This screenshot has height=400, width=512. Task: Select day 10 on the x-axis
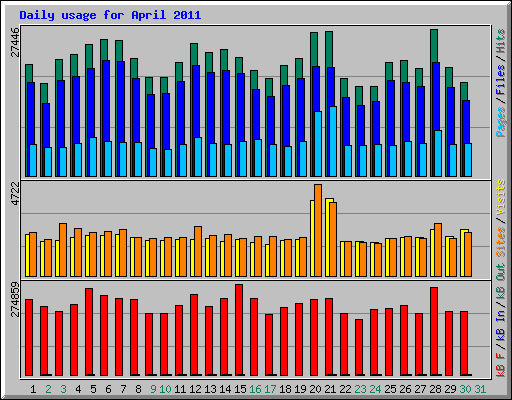coord(165,389)
